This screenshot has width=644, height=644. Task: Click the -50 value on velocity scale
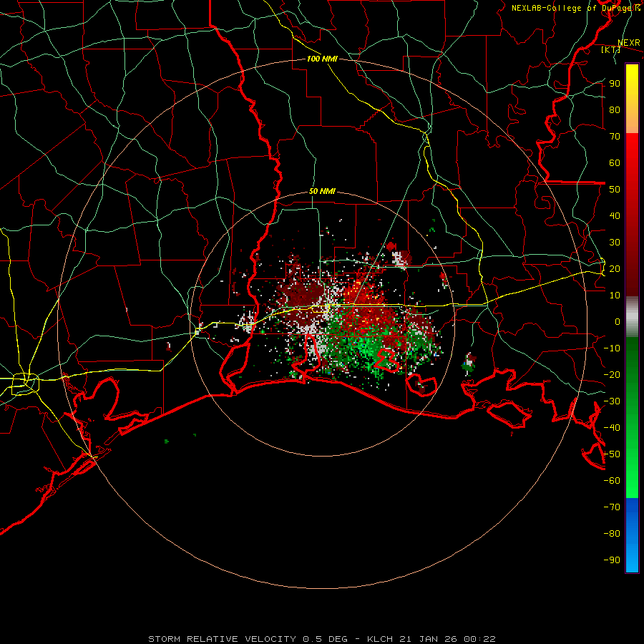[x=612, y=454]
